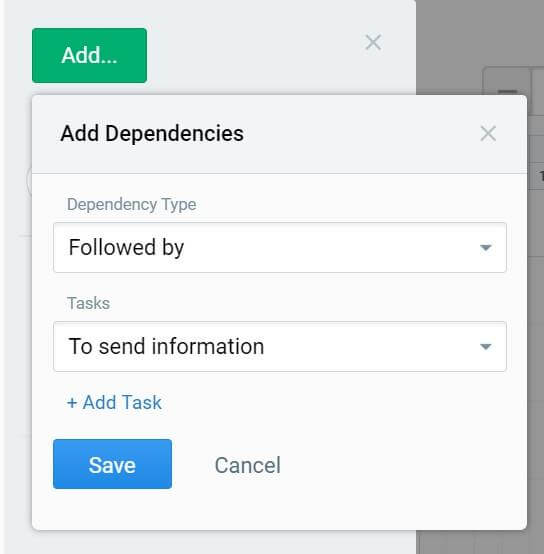The width and height of the screenshot is (544, 554).
Task: Click the green Add... button
Action: (89, 55)
